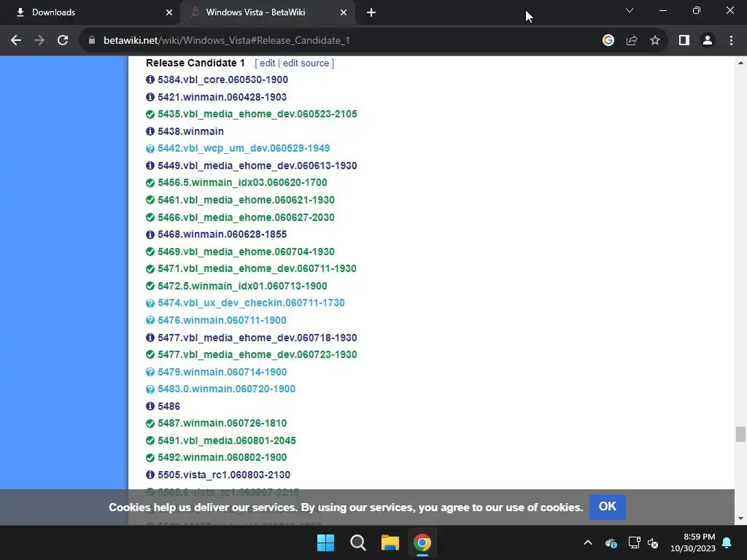Reload the BetaWiki page
Image resolution: width=747 pixels, height=560 pixels.
coord(63,41)
